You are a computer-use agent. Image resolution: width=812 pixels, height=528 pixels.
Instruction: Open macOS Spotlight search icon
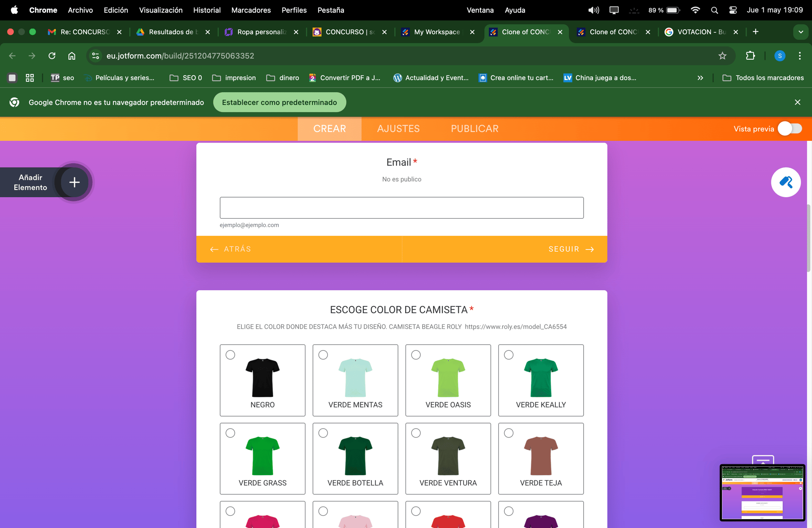pos(714,10)
